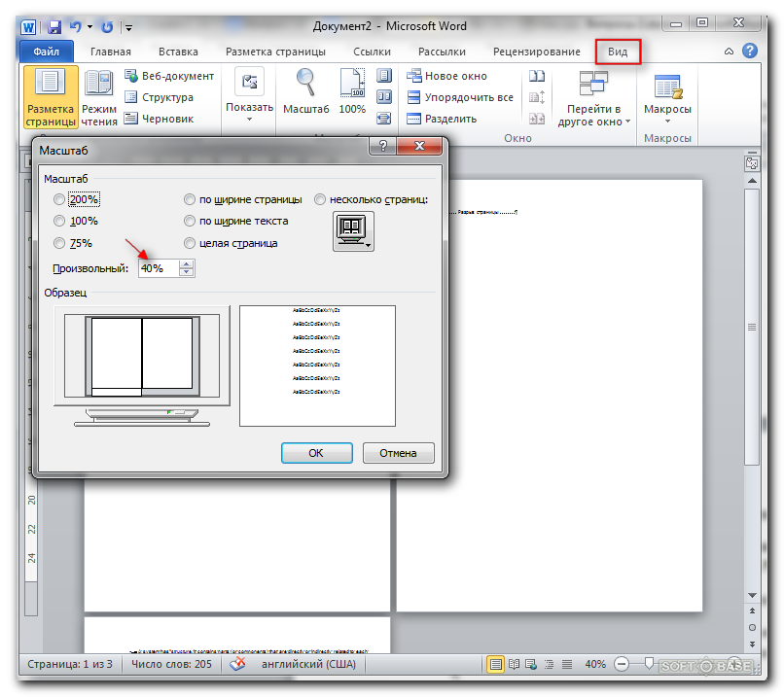The width and height of the screenshot is (784, 697).
Task: Click the Two Pages zoom icon in the ribbon
Action: 383,97
